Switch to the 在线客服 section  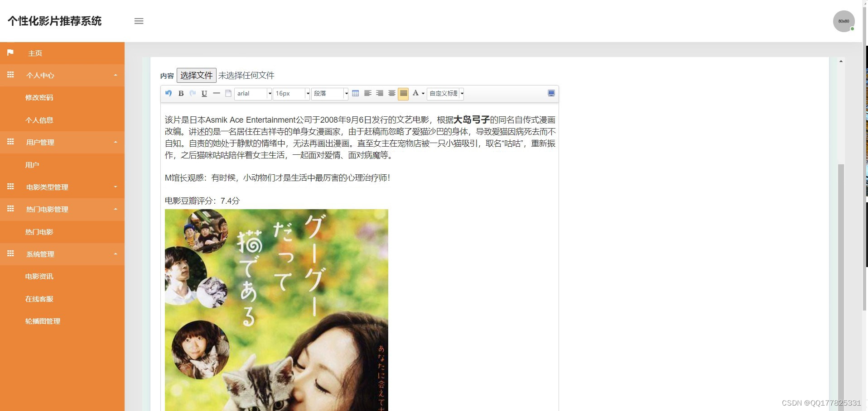coord(39,299)
